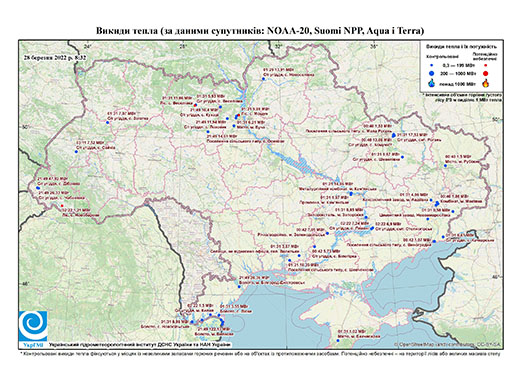Click the 200 — 1000 МВт legend label
Viewport: 520px width, 368px height.
[x=458, y=73]
